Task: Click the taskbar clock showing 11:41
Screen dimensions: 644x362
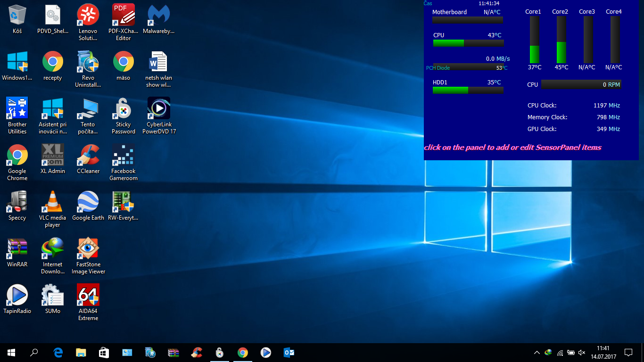Action: [x=603, y=353]
